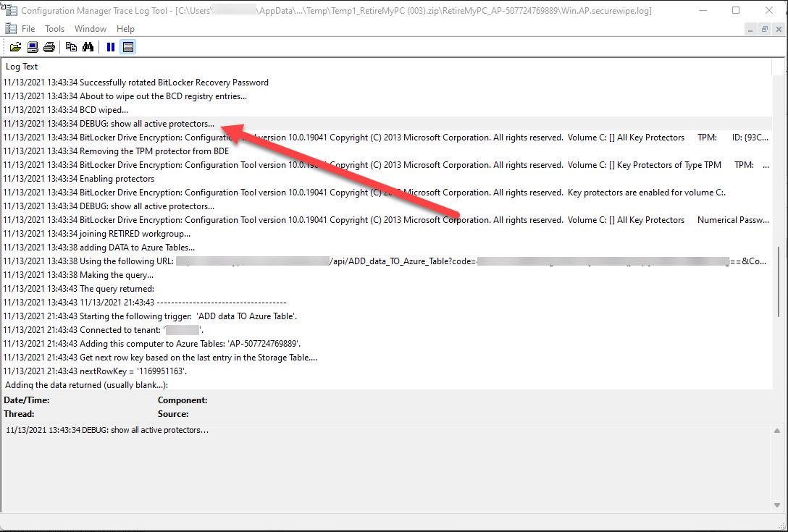Select the 'Starting the following trigger' line
788x532 pixels.
click(x=387, y=316)
